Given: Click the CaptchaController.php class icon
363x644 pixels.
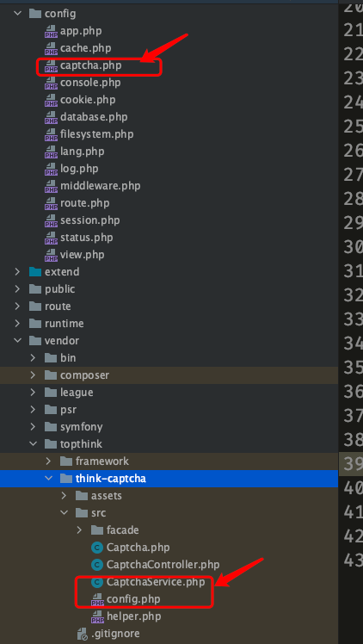Looking at the screenshot, I should tap(97, 565).
